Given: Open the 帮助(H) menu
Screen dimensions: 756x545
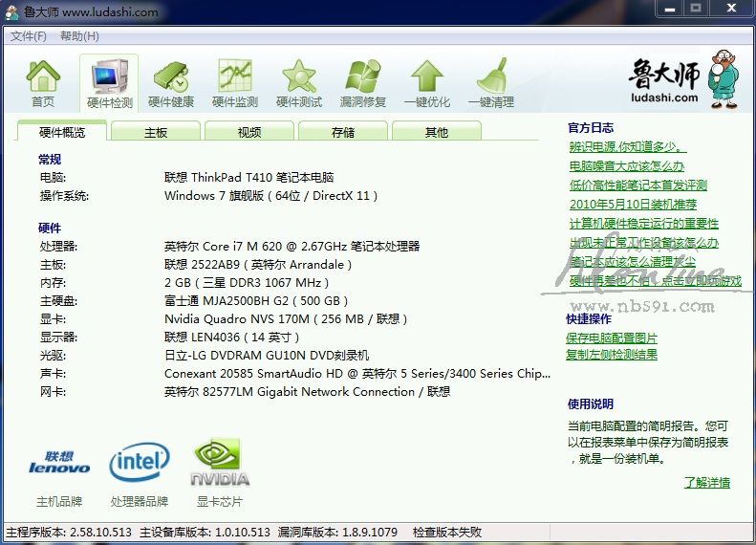Looking at the screenshot, I should (79, 36).
